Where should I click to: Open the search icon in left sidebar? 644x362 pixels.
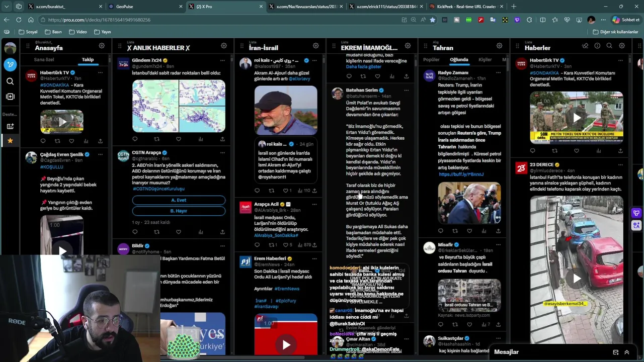click(x=10, y=81)
